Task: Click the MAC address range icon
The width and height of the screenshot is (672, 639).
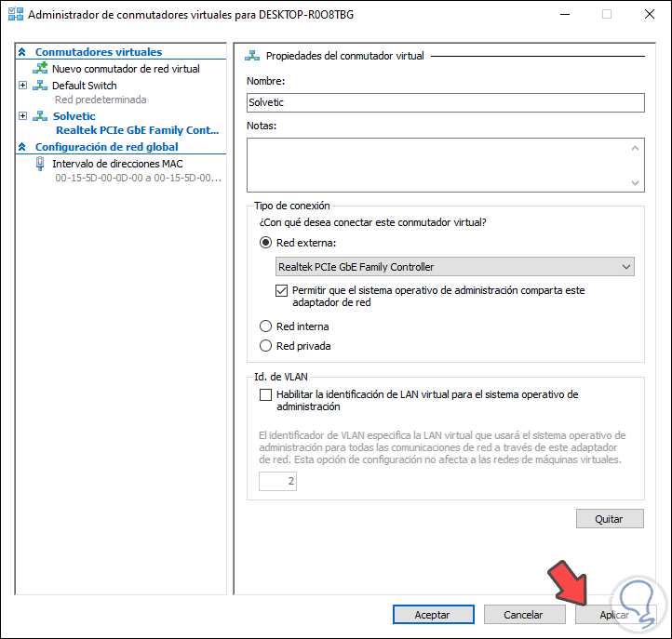Action: point(40,164)
